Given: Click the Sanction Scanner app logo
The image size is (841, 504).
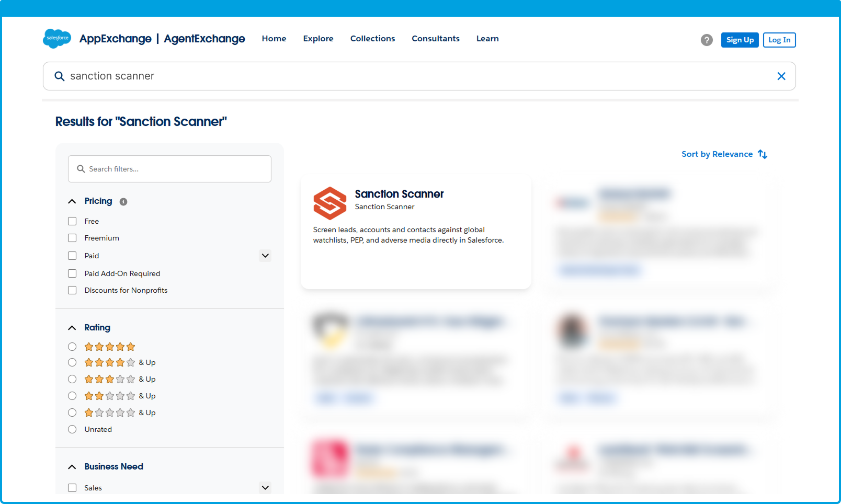Looking at the screenshot, I should 329,203.
